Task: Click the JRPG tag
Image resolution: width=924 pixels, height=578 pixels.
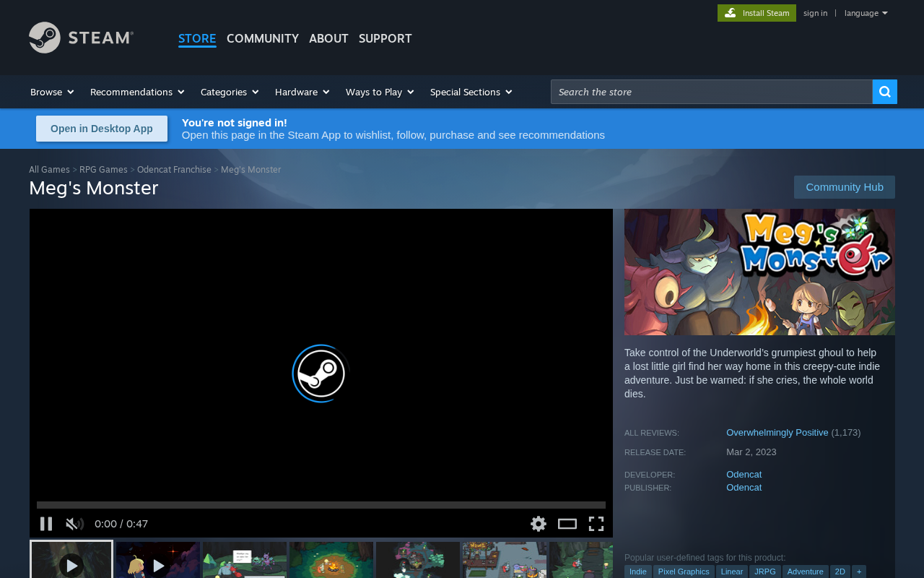Action: tap(765, 571)
